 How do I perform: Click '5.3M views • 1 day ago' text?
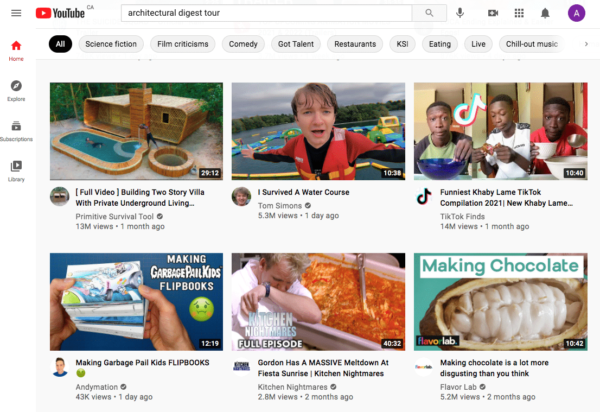(298, 216)
